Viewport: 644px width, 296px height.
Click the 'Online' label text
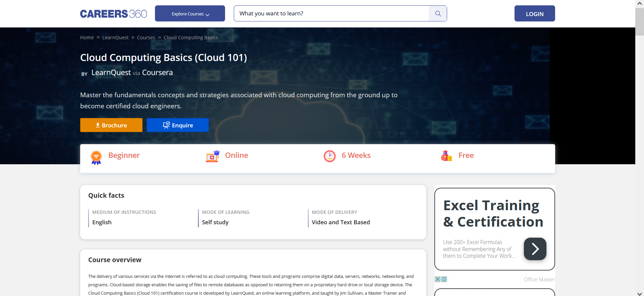(236, 155)
